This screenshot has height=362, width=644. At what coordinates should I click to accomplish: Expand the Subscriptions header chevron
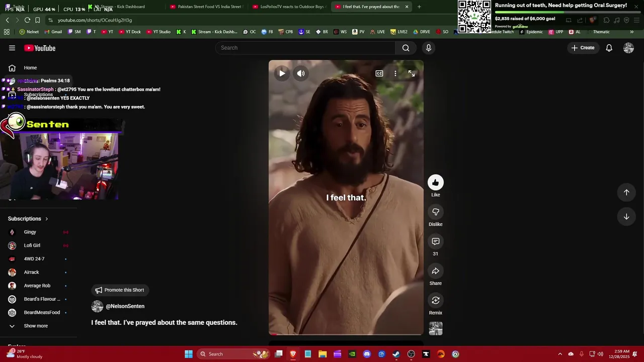tap(46, 219)
